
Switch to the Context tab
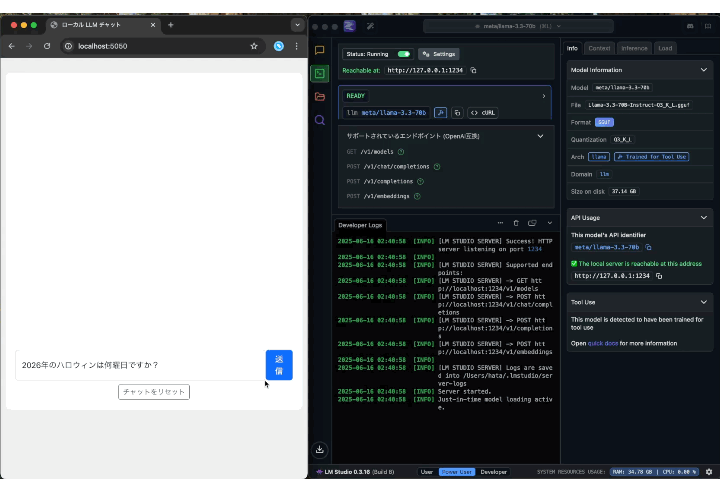point(599,48)
